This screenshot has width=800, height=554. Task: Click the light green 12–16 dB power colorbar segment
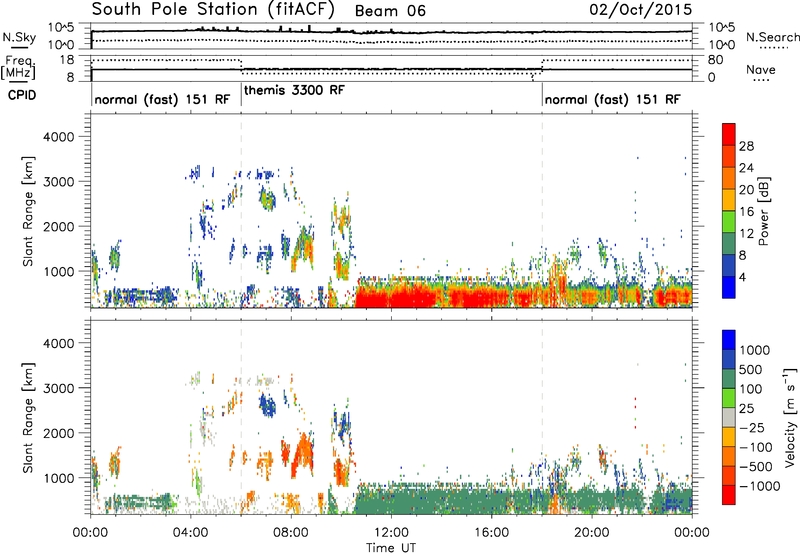coord(729,221)
